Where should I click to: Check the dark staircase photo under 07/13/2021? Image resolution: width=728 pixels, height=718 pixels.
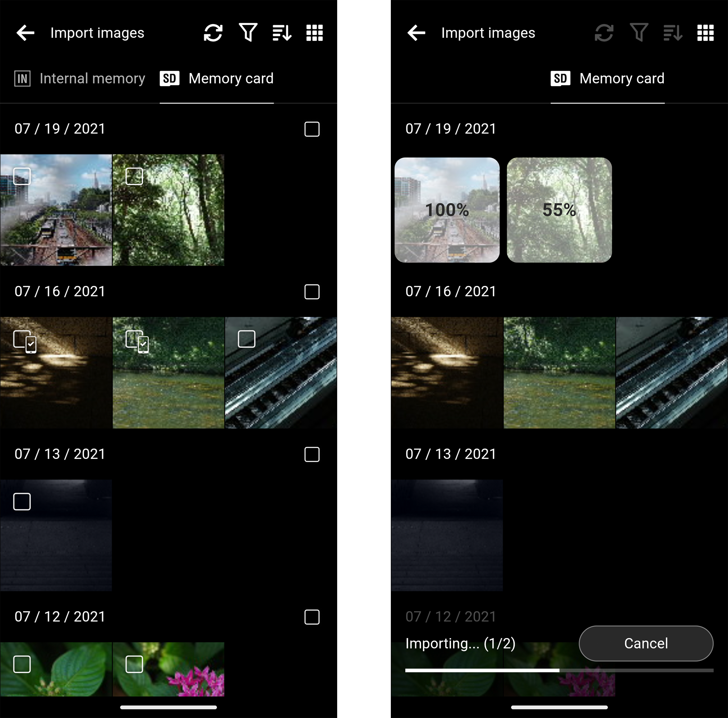click(22, 501)
